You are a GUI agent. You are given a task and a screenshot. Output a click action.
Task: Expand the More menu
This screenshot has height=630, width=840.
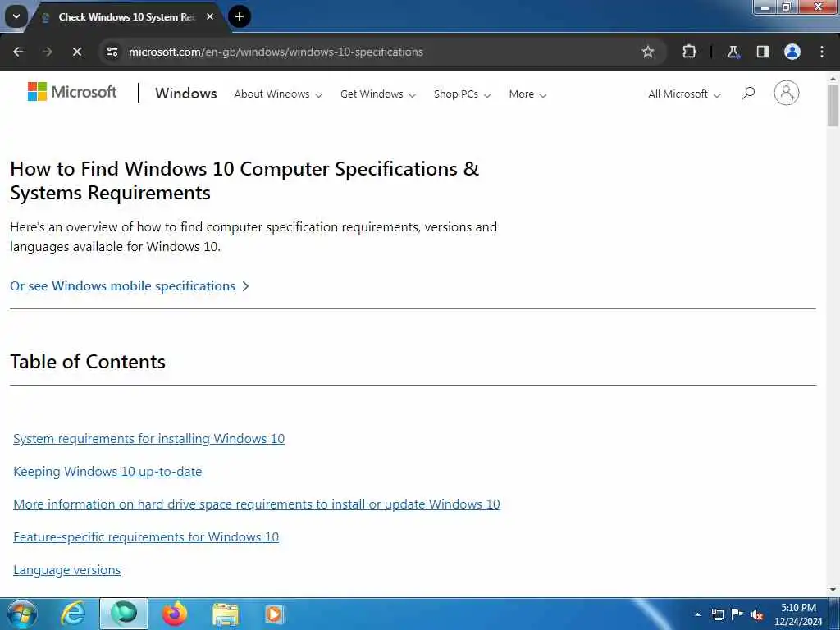click(527, 94)
